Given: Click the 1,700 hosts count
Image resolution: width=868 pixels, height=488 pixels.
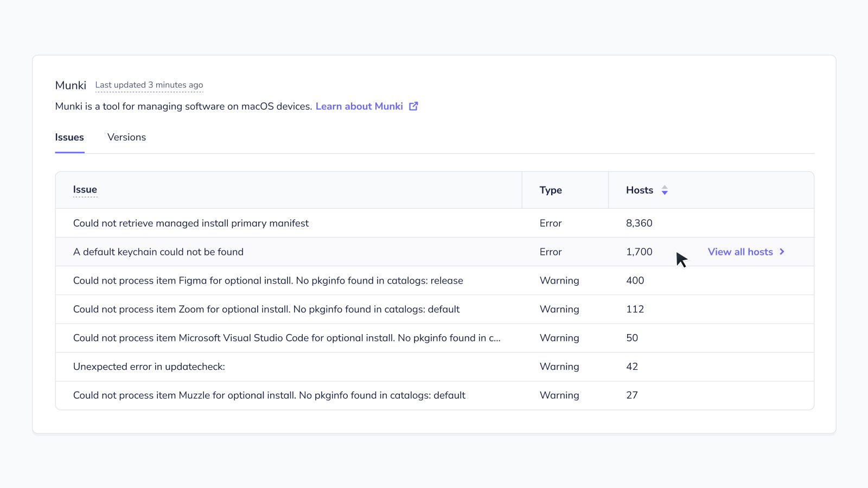Looking at the screenshot, I should tap(639, 252).
